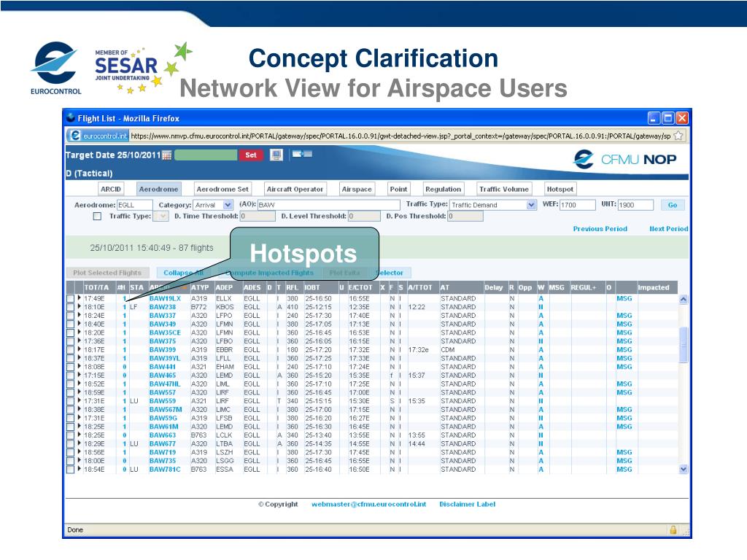Check the BAW465 row checkbox
This screenshot has width=747, height=560.
point(71,376)
